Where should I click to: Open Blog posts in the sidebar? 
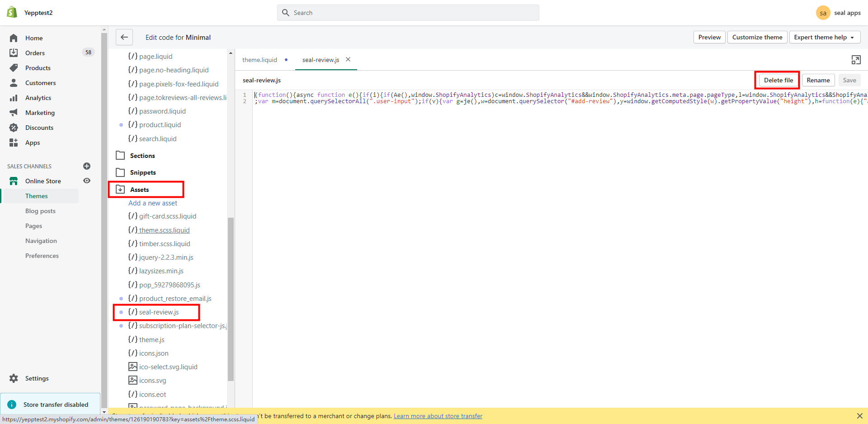point(40,211)
